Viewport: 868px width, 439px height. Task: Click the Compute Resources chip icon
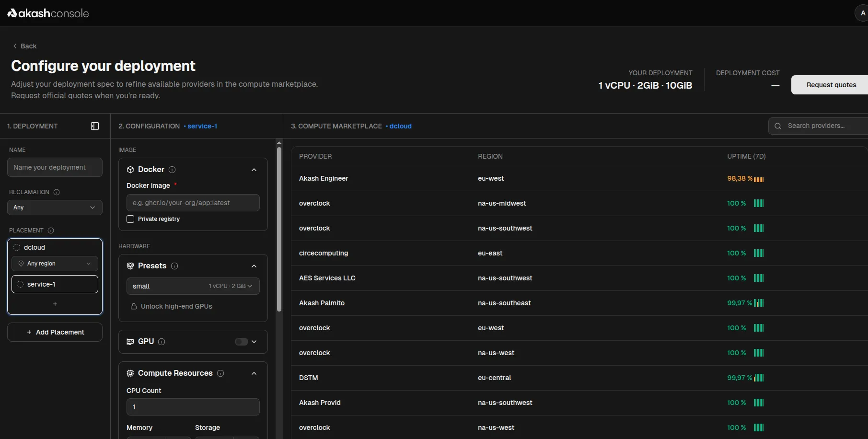tap(130, 373)
